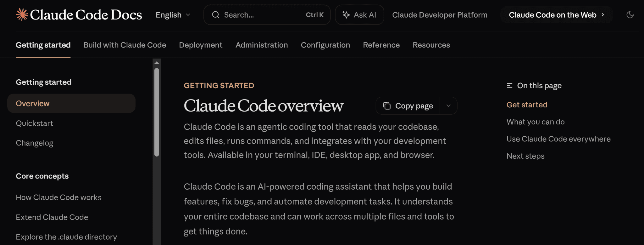
Task: Jump to What you can do section
Action: [536, 122]
